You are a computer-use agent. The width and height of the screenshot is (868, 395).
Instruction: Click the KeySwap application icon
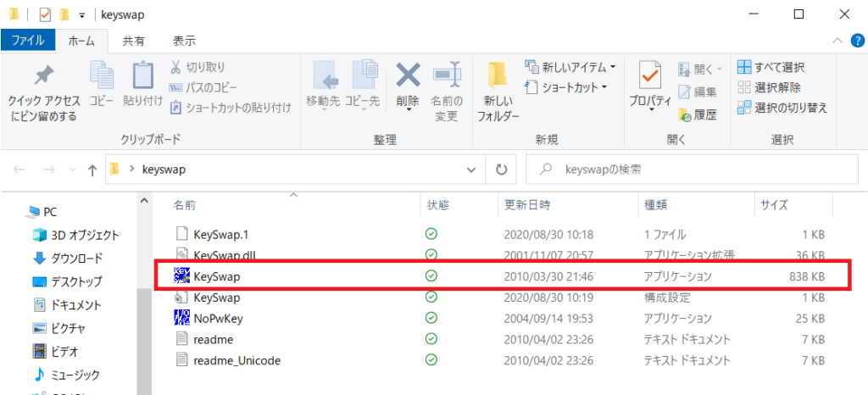181,275
